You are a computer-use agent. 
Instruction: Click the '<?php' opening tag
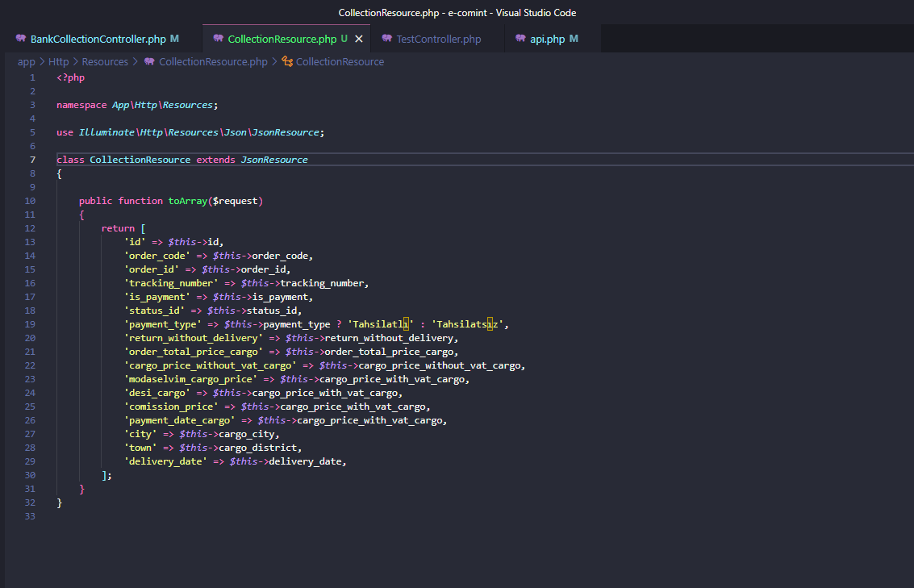(70, 77)
